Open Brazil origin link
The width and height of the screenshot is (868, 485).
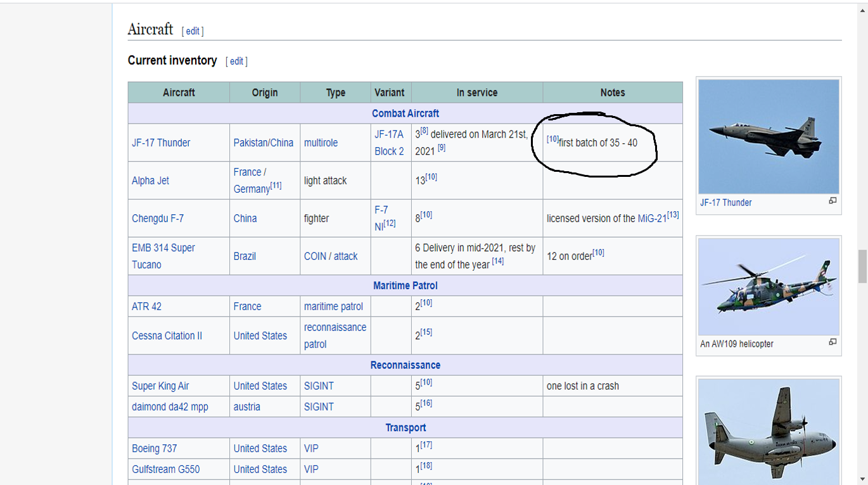[245, 257]
